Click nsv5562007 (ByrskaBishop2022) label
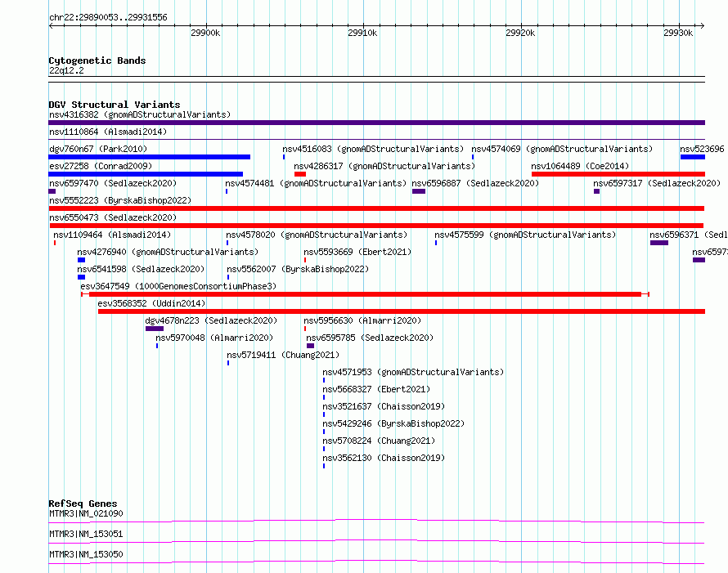This screenshot has width=728, height=573. tap(298, 269)
